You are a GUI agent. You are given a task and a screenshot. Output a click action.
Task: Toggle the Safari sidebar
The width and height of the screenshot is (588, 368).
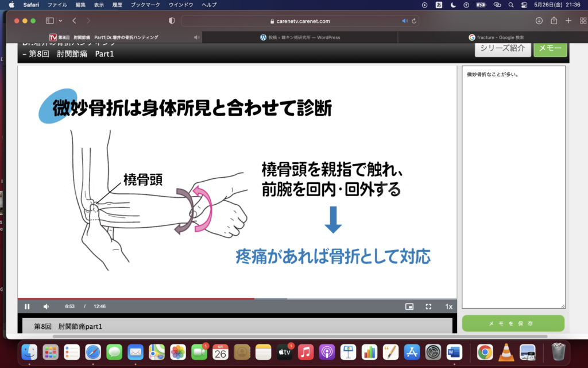point(50,21)
